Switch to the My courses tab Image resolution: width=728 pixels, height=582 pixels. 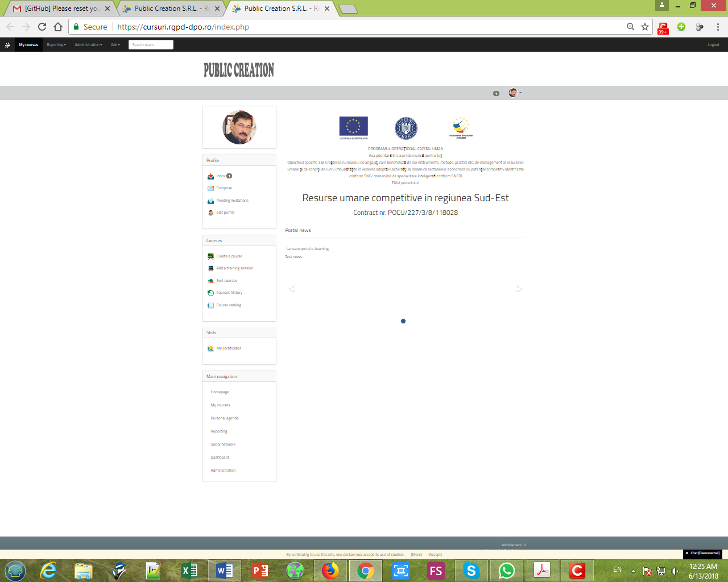click(28, 44)
